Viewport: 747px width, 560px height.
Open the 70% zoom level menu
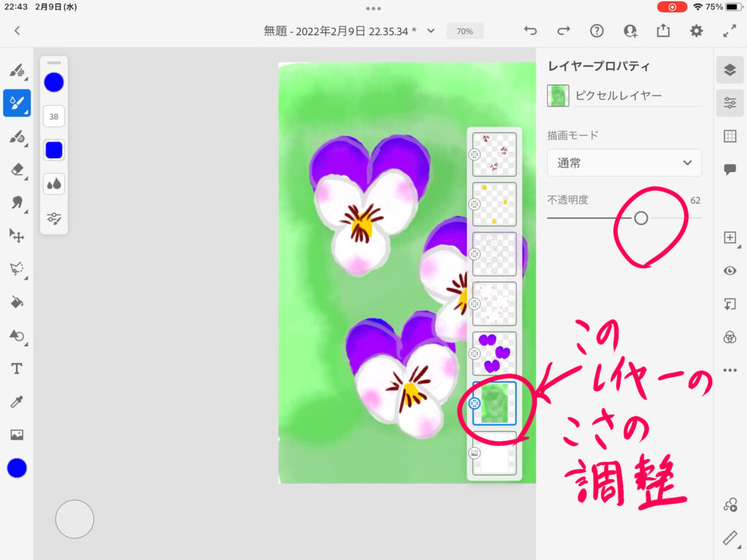point(465,31)
